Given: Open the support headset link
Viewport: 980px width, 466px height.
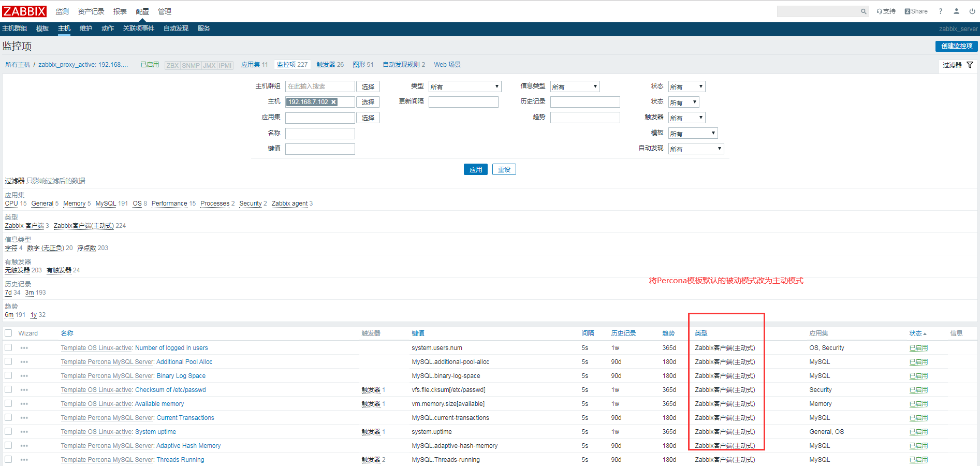Looking at the screenshot, I should tap(886, 11).
